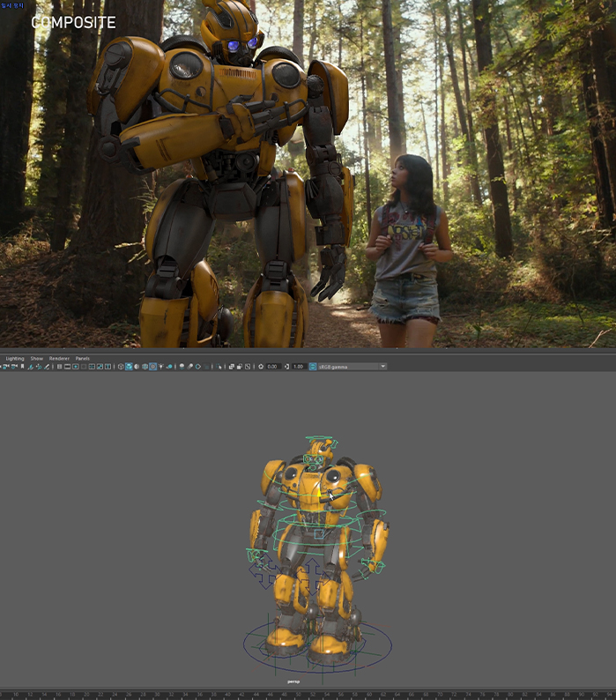
Task: Click X-Ray Active Components icon
Action: 239,367
